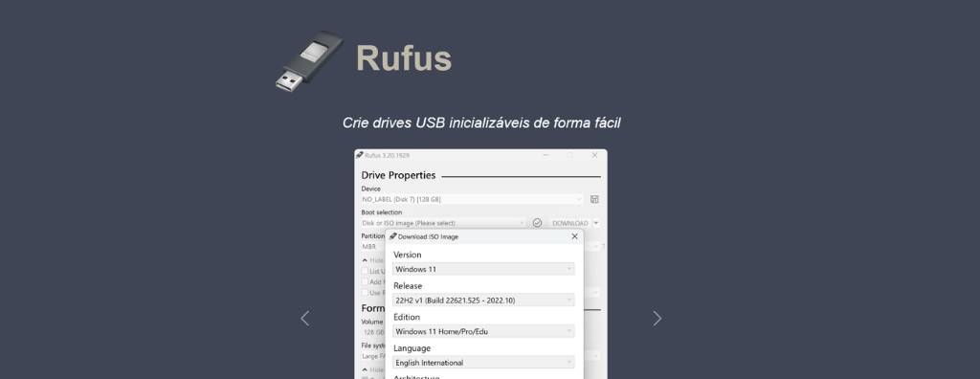Click the Rufus page title text
This screenshot has width=980, height=379.
[404, 58]
